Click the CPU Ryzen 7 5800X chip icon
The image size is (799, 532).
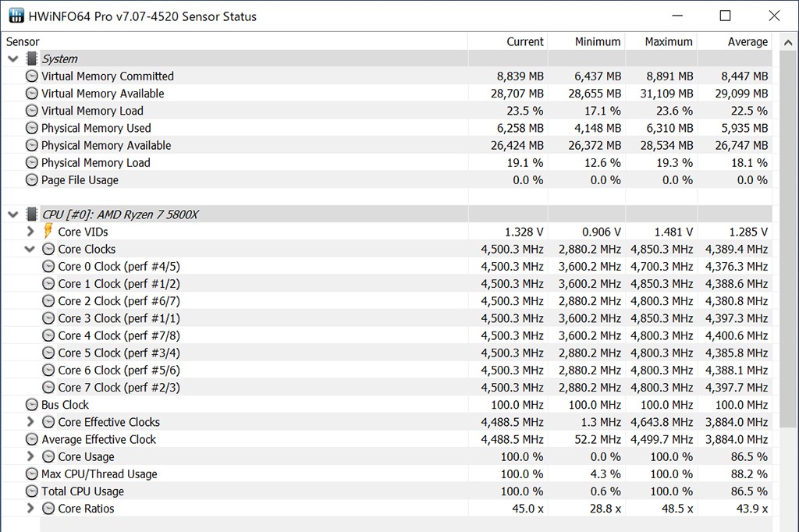click(32, 214)
